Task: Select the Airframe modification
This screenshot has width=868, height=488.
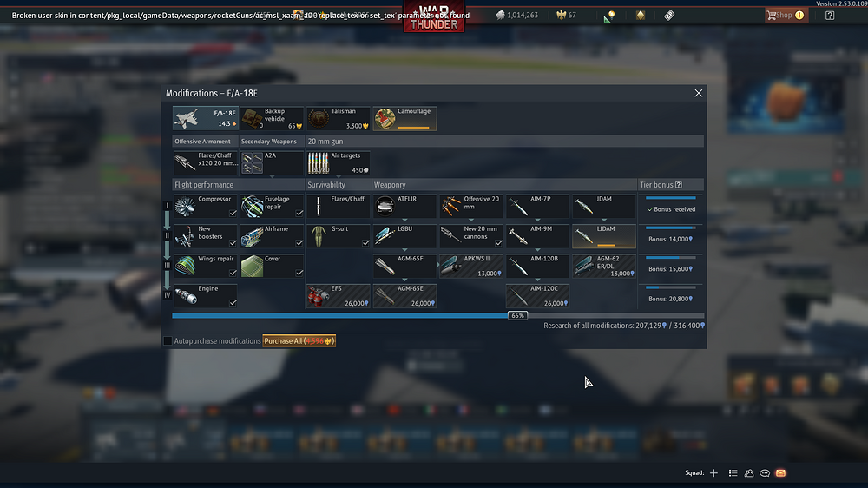Action: (x=272, y=236)
